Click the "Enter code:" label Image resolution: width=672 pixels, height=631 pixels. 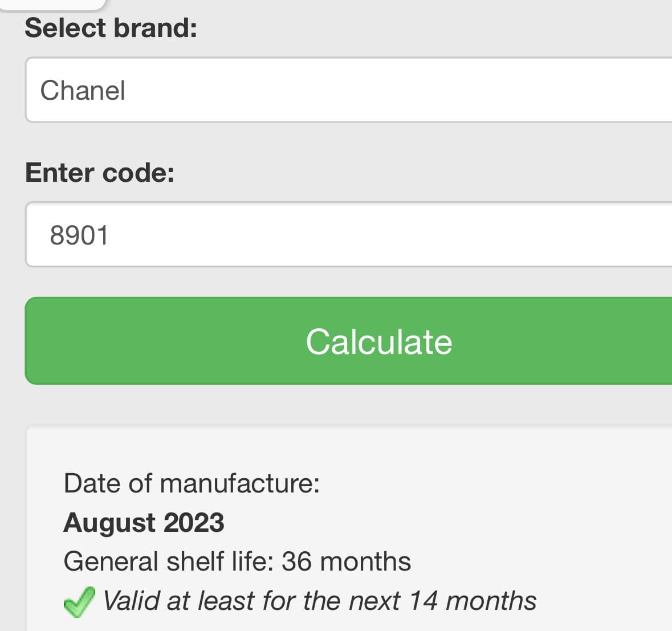(x=100, y=172)
